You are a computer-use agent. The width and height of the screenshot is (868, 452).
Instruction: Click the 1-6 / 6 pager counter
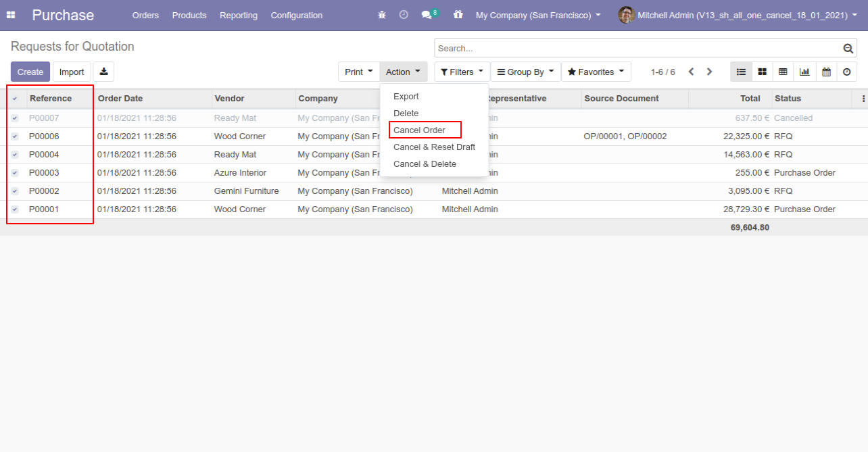coord(662,72)
